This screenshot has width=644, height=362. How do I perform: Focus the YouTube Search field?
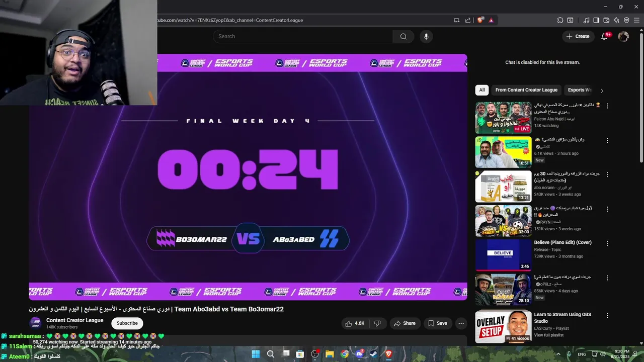pos(302,36)
